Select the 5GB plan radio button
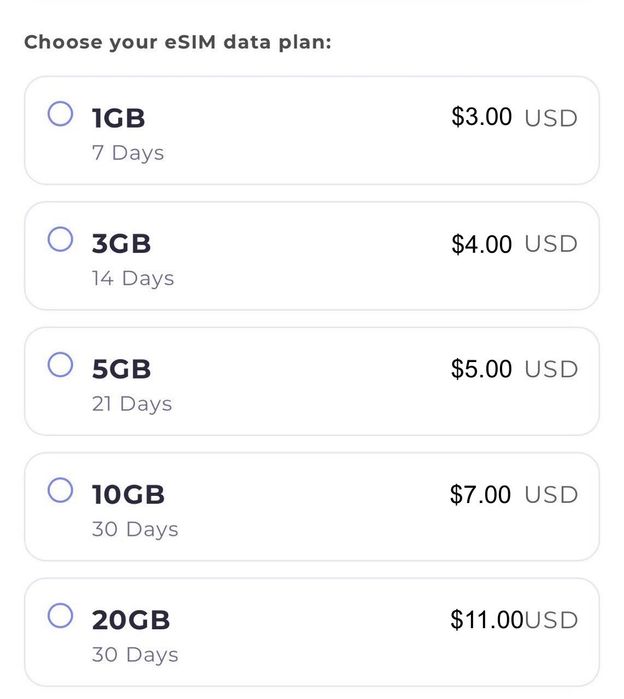624x699 pixels. click(60, 365)
